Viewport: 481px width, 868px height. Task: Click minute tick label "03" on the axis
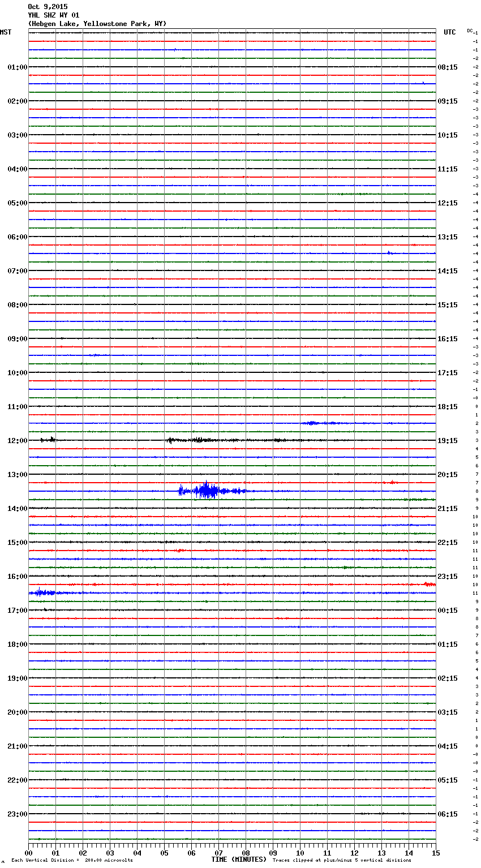click(110, 853)
